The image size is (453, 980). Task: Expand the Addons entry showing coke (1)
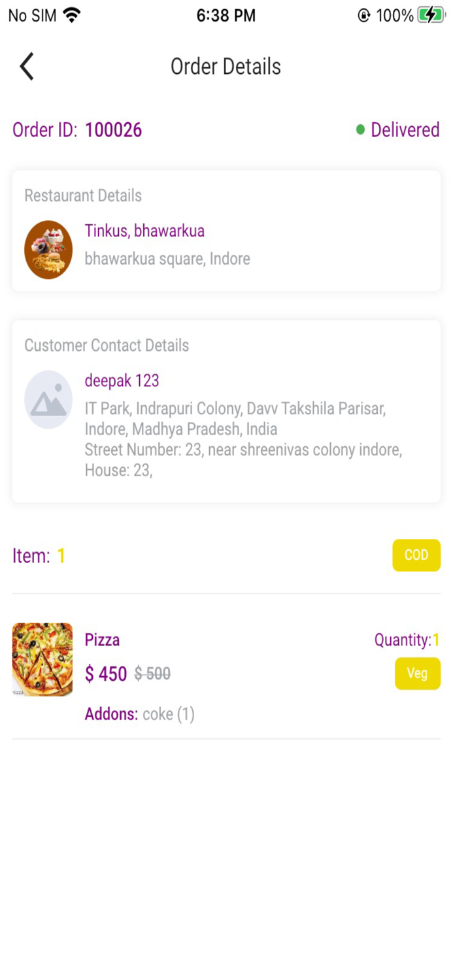tap(140, 713)
